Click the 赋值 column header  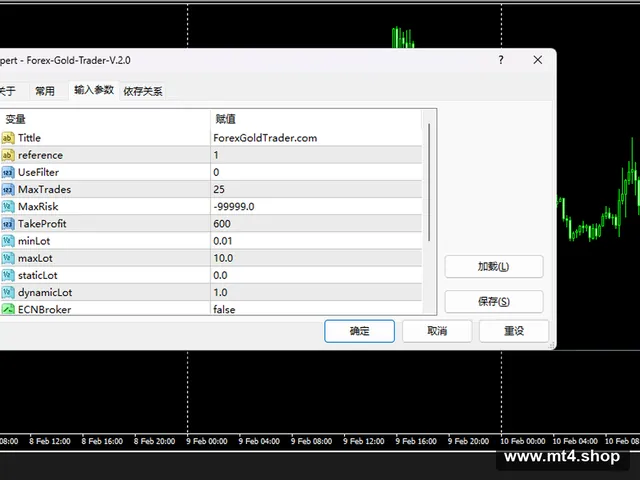[x=316, y=119]
